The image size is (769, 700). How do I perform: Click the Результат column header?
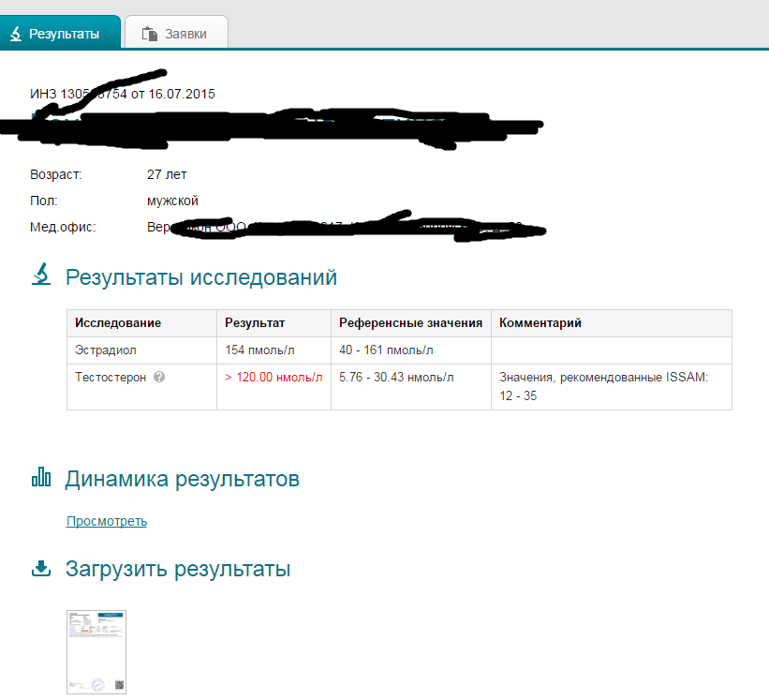255,322
